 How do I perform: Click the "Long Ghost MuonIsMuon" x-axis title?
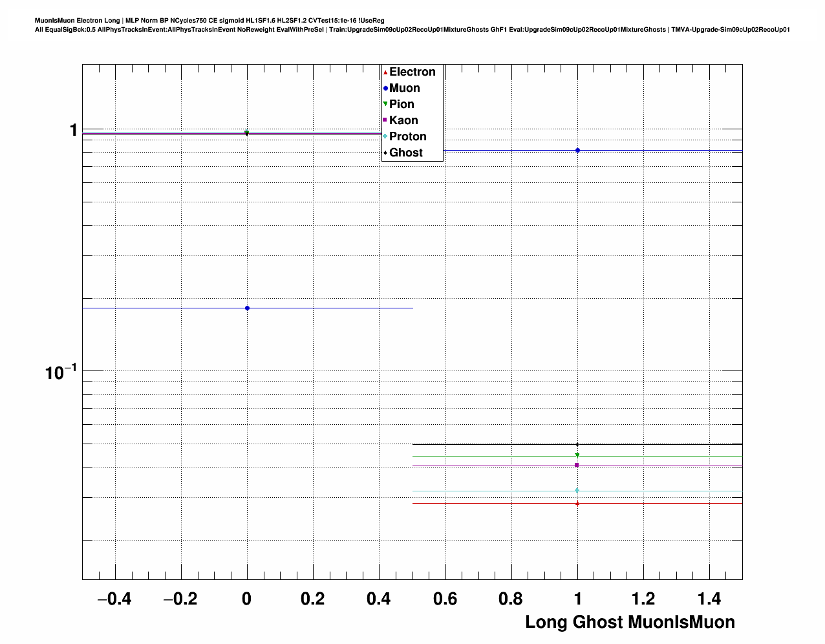coord(630,622)
